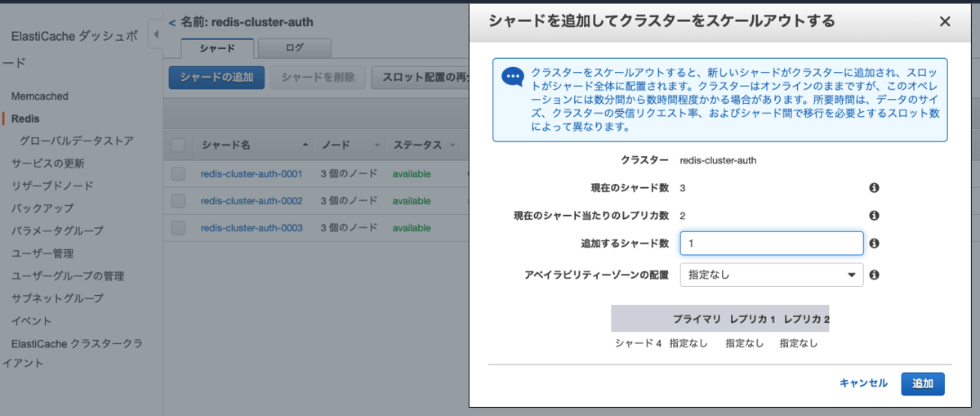This screenshot has width=980, height=416.
Task: Open redis-cluster-auth-0002 shard link
Action: [x=252, y=201]
